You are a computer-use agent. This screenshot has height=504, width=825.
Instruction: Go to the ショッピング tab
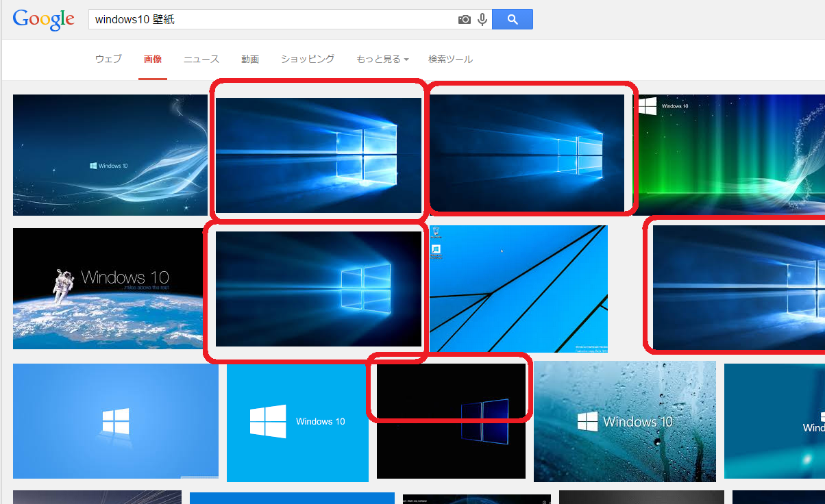(x=308, y=60)
